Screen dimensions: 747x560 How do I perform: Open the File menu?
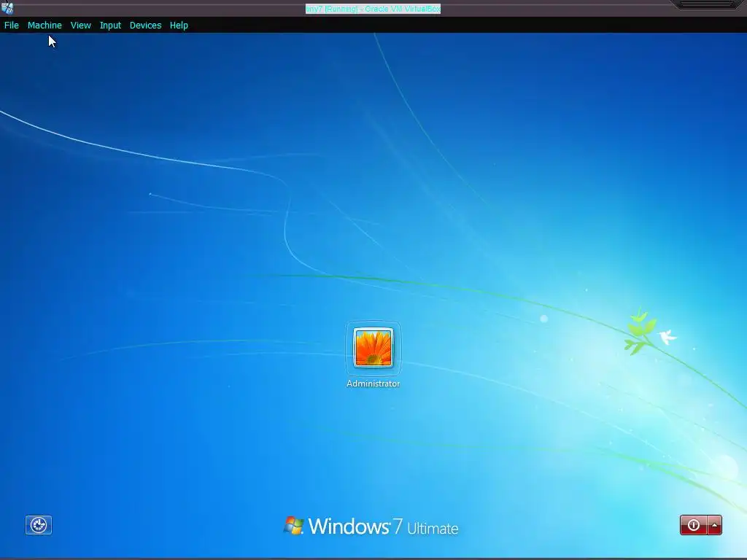[x=12, y=26]
